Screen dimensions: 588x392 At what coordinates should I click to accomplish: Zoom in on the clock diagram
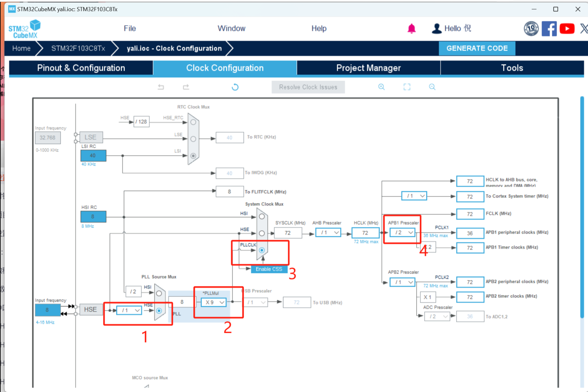381,87
